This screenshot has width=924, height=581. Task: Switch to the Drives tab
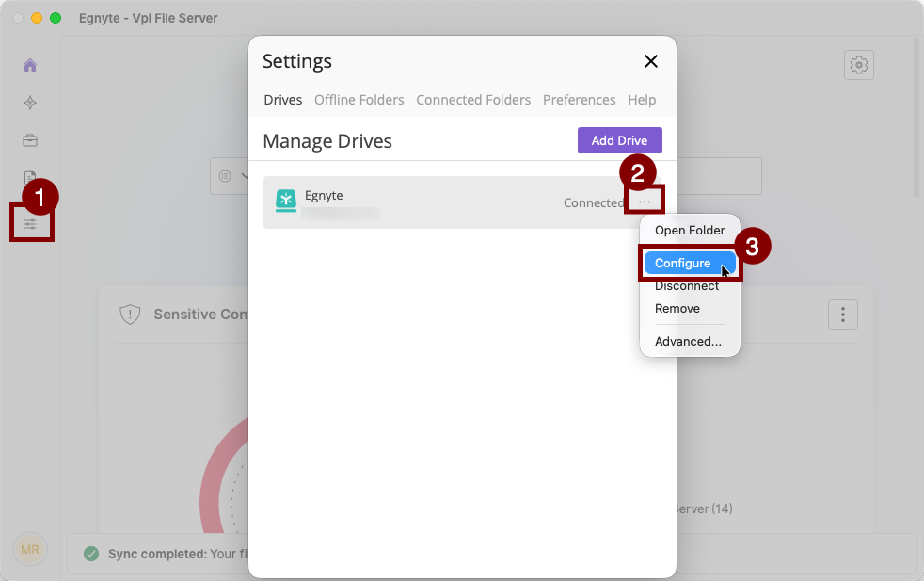point(283,100)
